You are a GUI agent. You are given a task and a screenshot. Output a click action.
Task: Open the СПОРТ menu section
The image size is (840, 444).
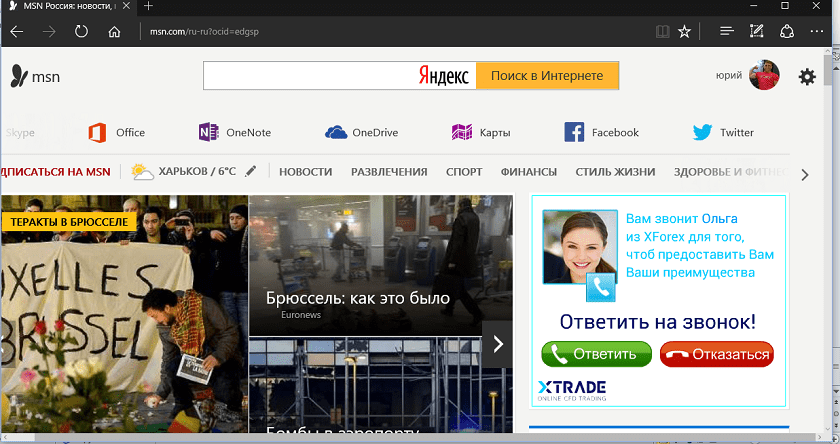(464, 172)
